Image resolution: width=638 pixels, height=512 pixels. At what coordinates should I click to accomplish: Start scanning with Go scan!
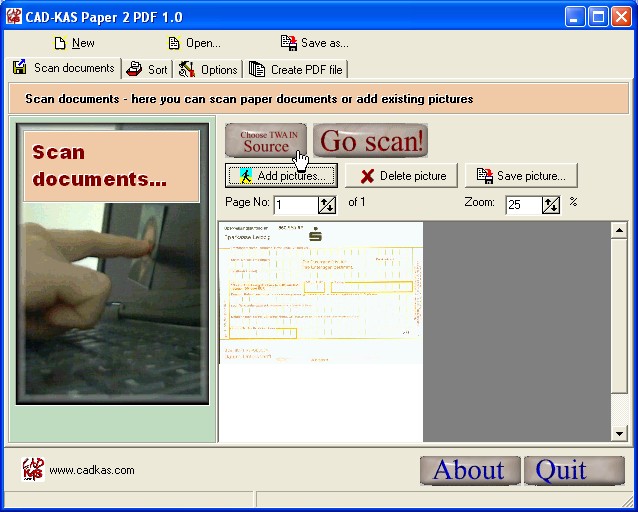tap(370, 140)
